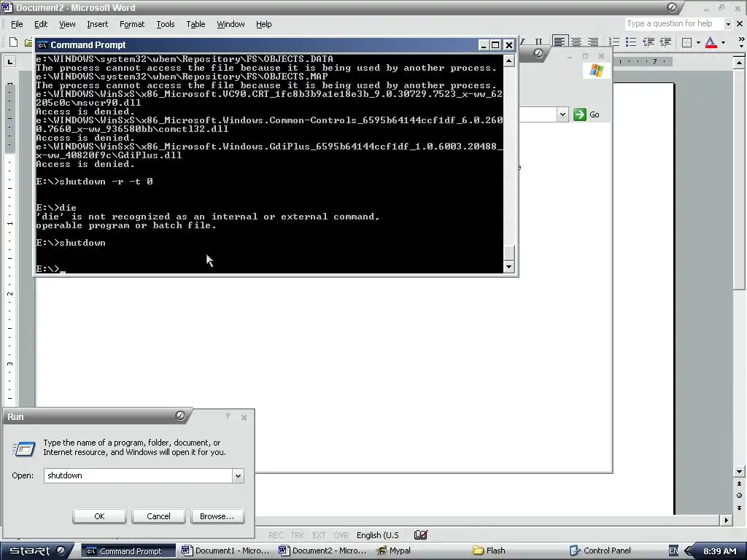Click Command Prompt scrollbar up arrow

click(508, 61)
